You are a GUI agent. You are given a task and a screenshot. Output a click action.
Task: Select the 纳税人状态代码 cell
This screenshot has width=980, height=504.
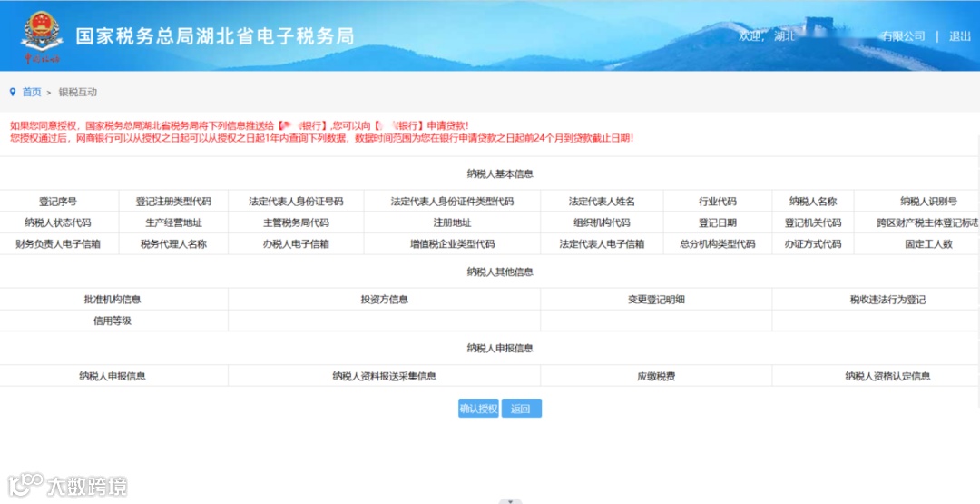point(58,222)
